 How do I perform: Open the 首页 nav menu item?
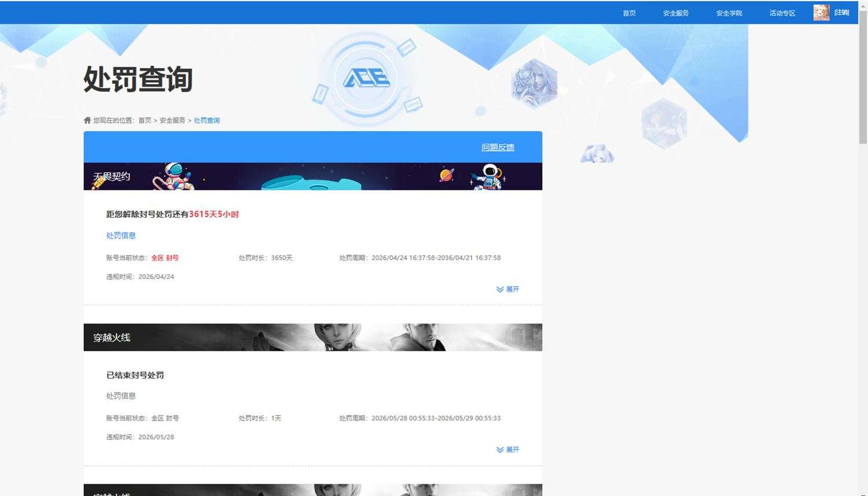(629, 13)
